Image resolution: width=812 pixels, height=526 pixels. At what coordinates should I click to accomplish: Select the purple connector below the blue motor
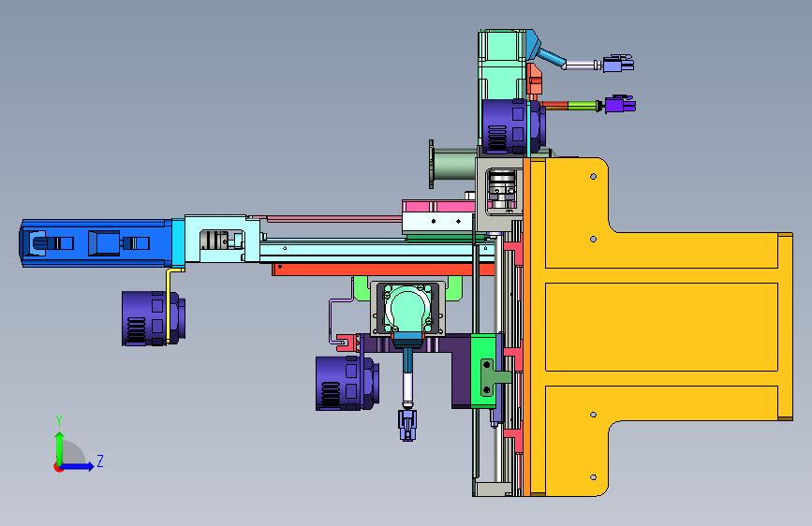click(x=154, y=318)
